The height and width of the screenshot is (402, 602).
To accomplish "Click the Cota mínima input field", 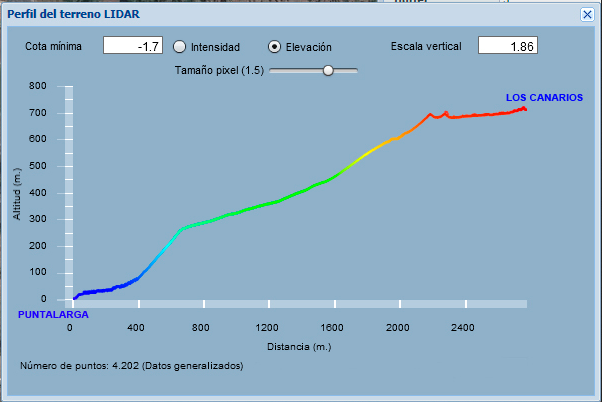I will pos(133,46).
